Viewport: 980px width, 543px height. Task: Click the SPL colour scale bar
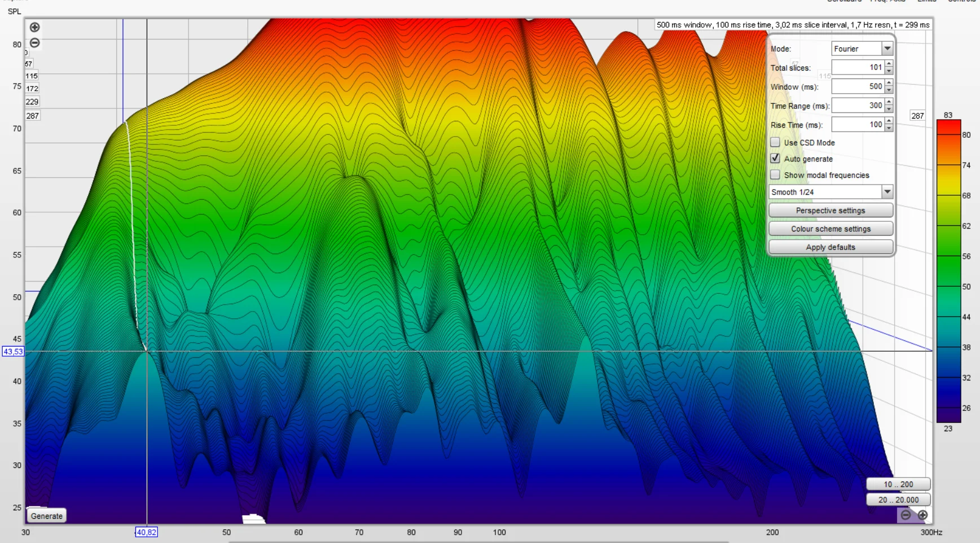click(948, 271)
